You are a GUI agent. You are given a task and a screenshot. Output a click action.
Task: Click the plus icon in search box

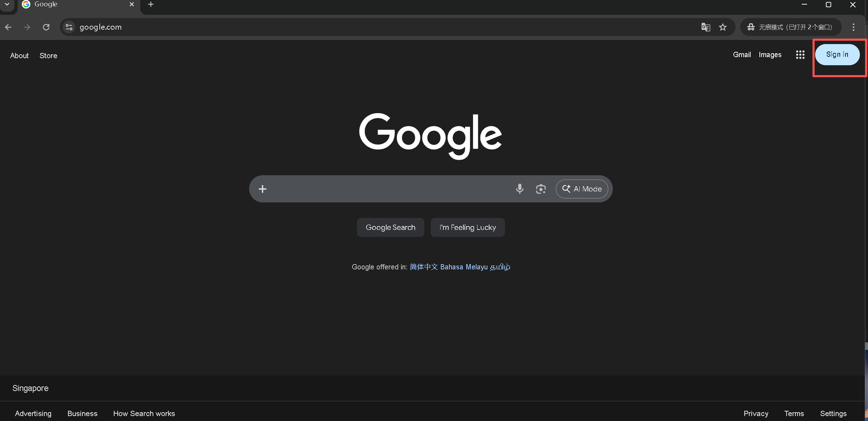(x=263, y=189)
